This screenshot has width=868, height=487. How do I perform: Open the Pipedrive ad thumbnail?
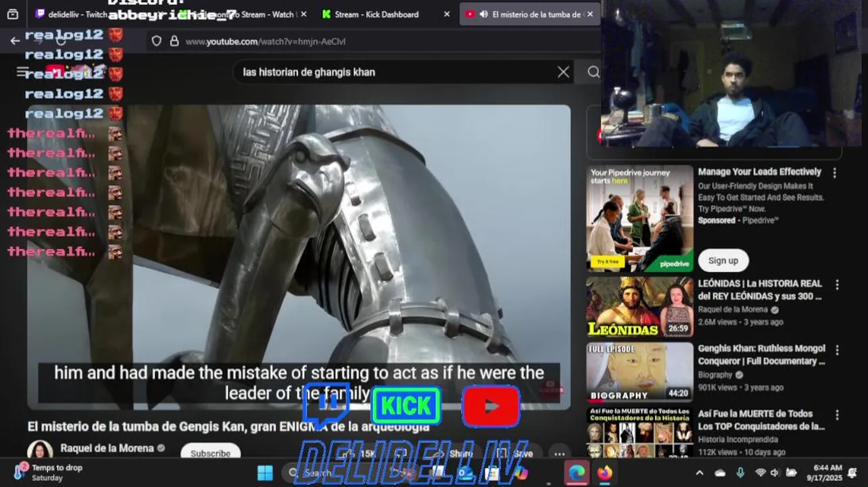[640, 218]
